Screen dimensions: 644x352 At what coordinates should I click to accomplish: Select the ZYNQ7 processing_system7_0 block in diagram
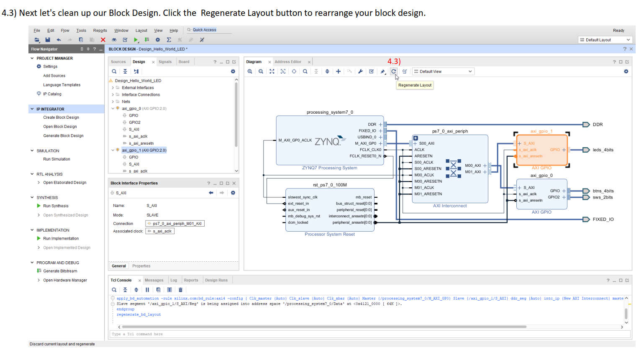pyautogui.click(x=330, y=140)
